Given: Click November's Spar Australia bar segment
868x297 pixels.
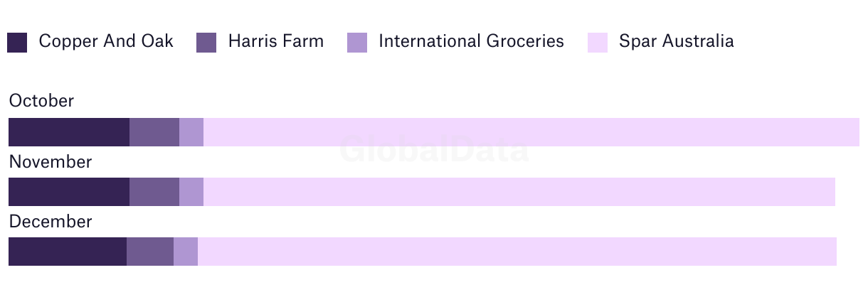Looking at the screenshot, I should click(x=519, y=192).
